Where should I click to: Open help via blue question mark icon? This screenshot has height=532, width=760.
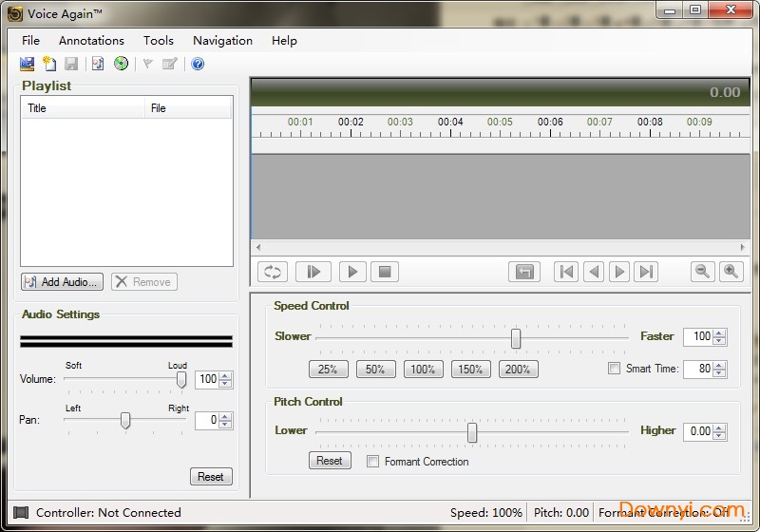(198, 64)
